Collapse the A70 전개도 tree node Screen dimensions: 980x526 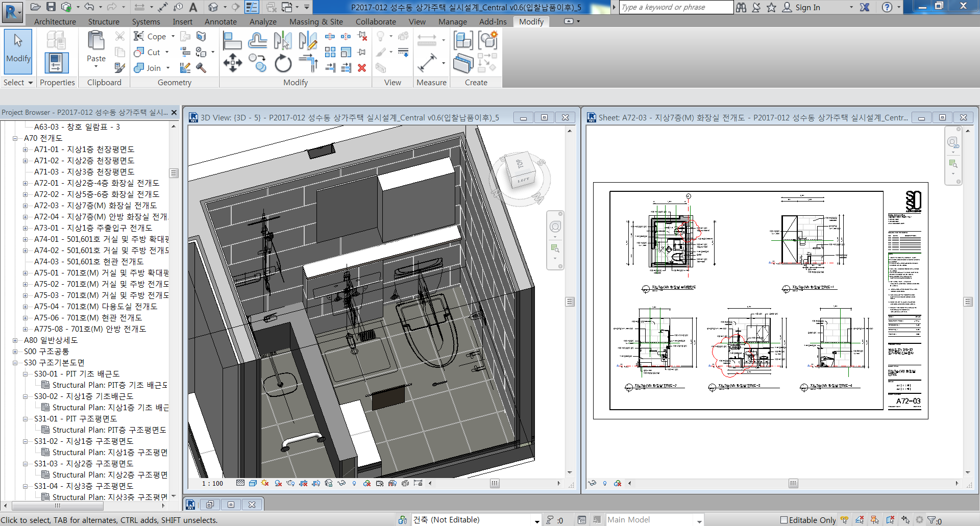15,138
